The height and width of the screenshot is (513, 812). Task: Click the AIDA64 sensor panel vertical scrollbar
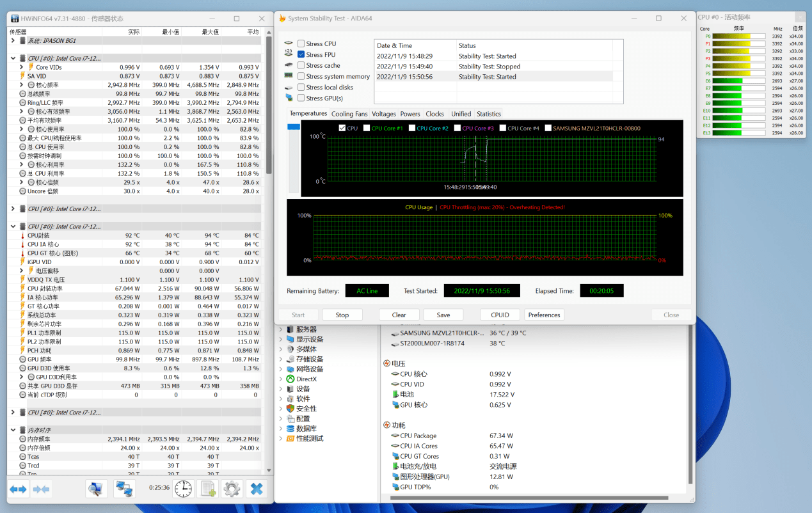tap(690, 403)
